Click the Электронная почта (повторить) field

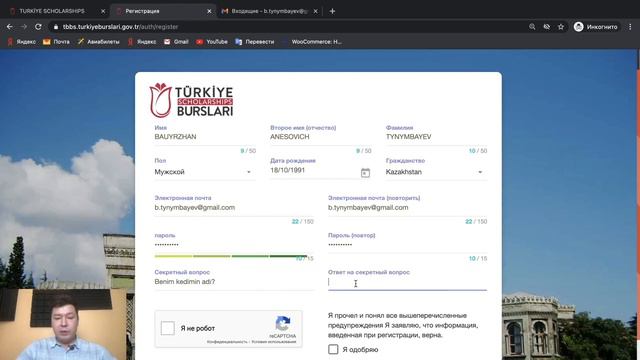click(407, 207)
